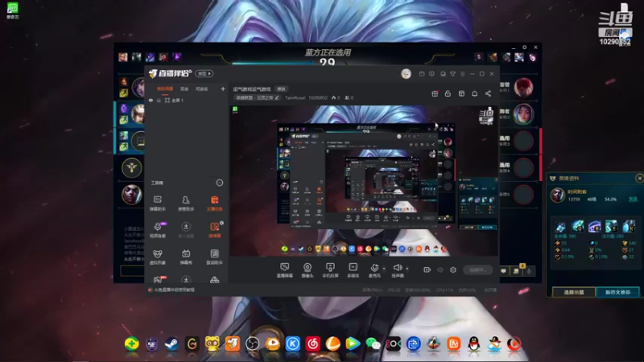Toggle preview eye icon in control bar

(440, 269)
